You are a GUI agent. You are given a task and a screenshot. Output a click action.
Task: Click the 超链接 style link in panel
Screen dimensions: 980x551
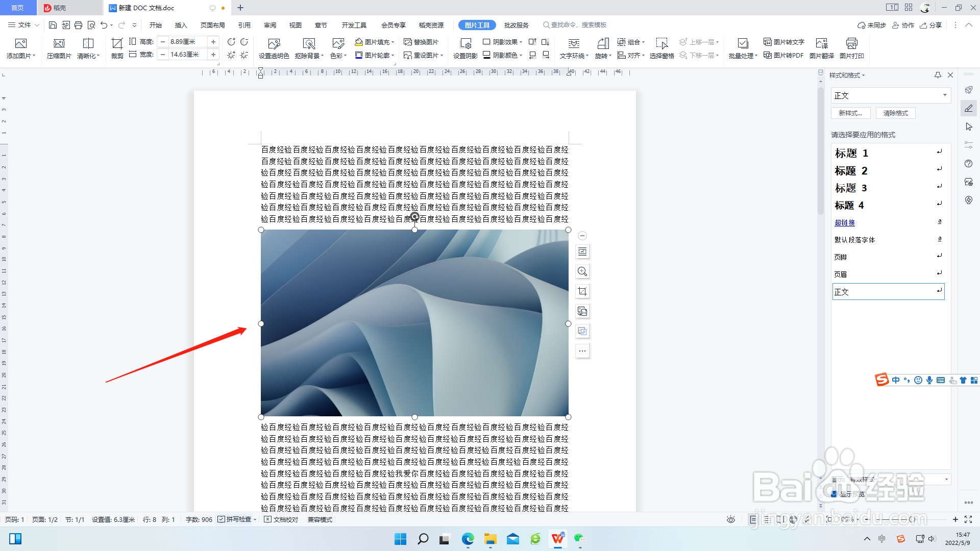(845, 222)
